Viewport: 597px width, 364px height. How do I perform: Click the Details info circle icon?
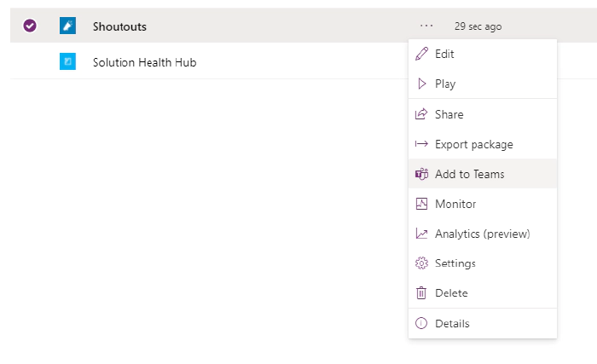pos(421,323)
